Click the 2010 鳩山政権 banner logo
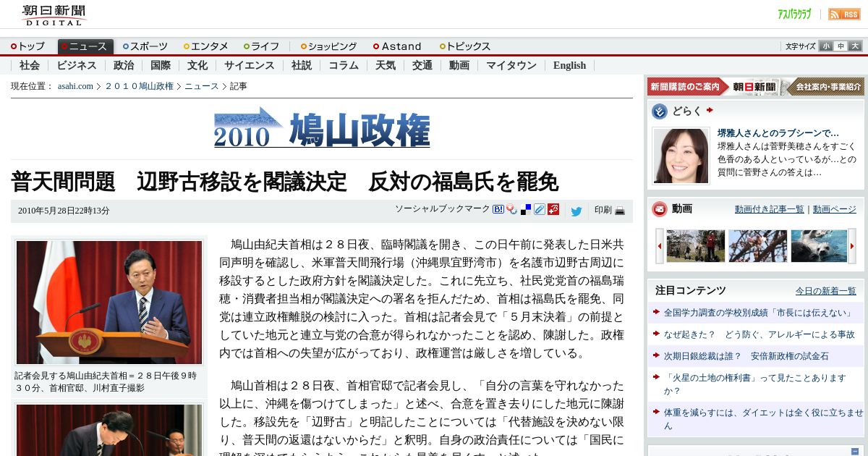Screen dimensions: 868x456 point(322,127)
